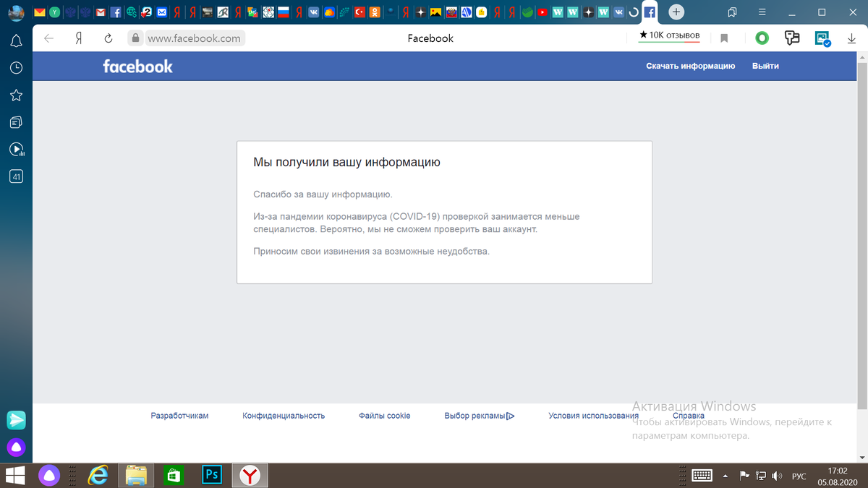The width and height of the screenshot is (868, 488).
Task: Click the '10K отзывов' site rating button
Action: point(669,35)
